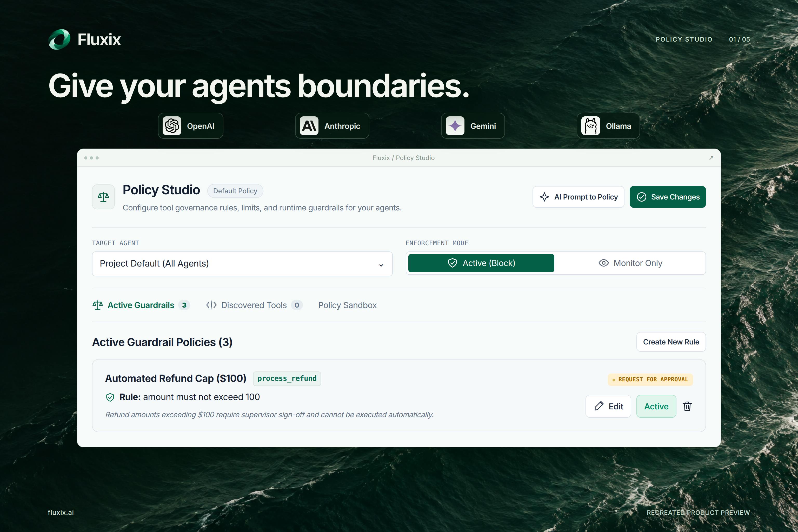Screen dimensions: 798x532
Task: Delete the Automated Refund Cap rule
Action: click(687, 406)
